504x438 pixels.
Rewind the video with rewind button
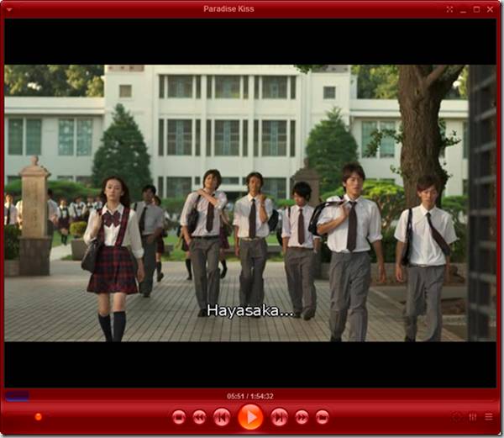pyautogui.click(x=199, y=418)
